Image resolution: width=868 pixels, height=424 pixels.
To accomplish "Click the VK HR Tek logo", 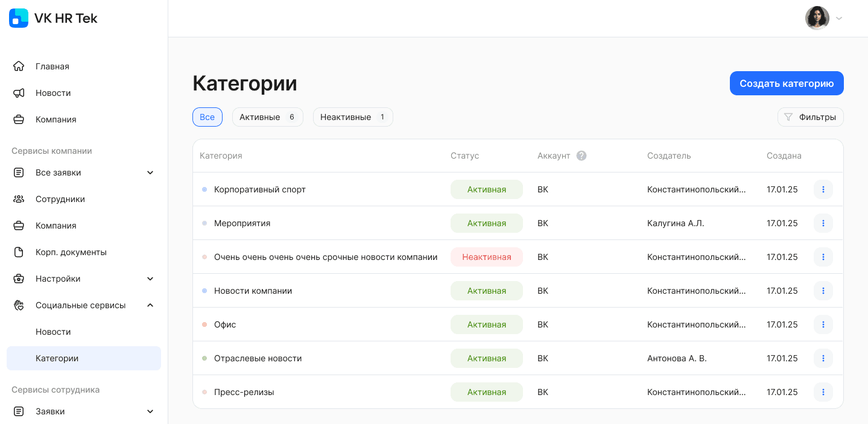I will (x=19, y=18).
